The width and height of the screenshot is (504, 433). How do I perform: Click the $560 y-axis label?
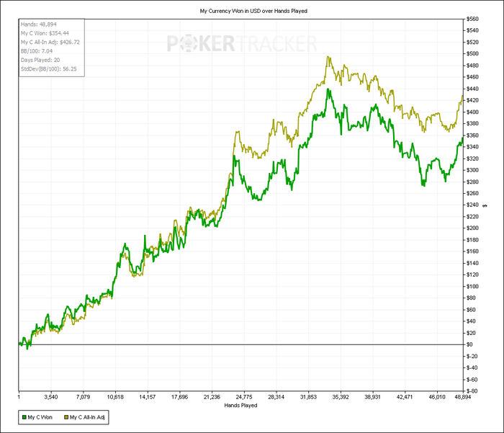click(x=472, y=19)
